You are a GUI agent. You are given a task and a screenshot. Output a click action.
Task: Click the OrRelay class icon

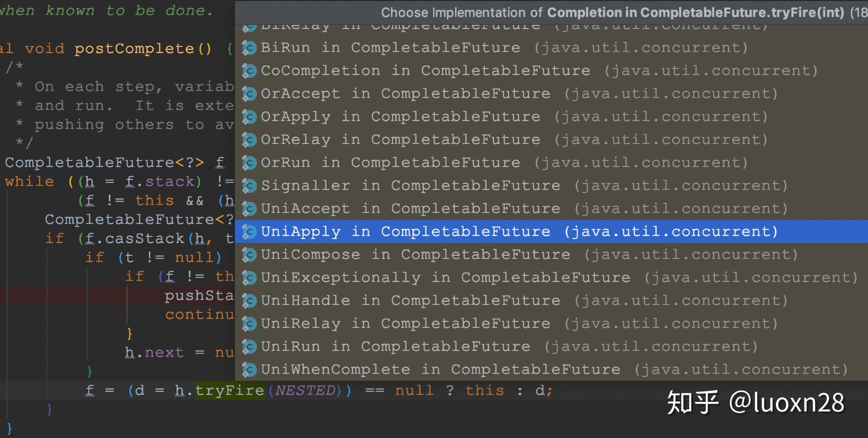coord(249,139)
